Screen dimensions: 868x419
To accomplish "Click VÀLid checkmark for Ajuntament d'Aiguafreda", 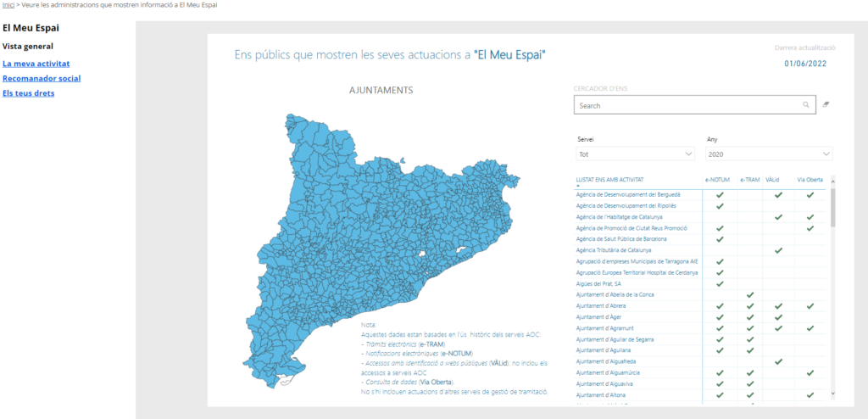I will tap(778, 361).
